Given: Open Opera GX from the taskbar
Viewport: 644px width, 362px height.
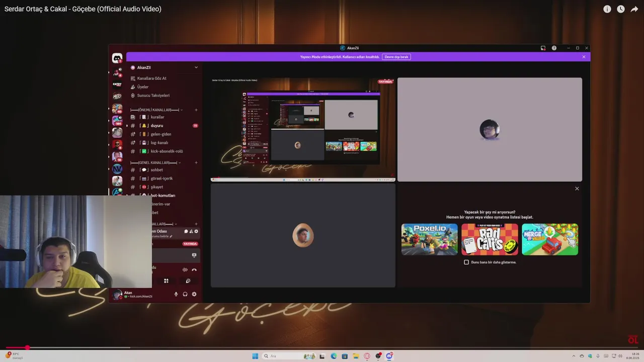Looking at the screenshot, I should 367,356.
